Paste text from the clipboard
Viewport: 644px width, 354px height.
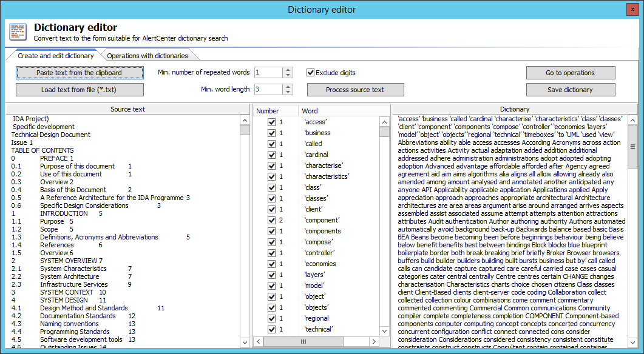[80, 73]
